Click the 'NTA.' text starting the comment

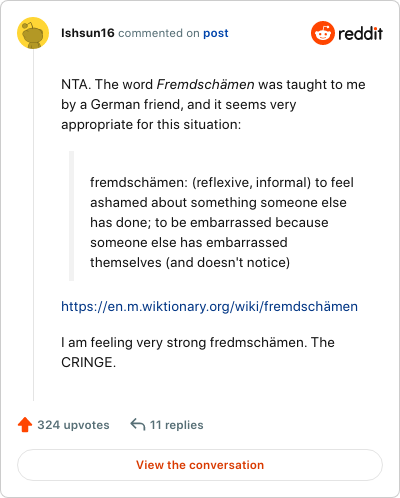[x=76, y=84]
